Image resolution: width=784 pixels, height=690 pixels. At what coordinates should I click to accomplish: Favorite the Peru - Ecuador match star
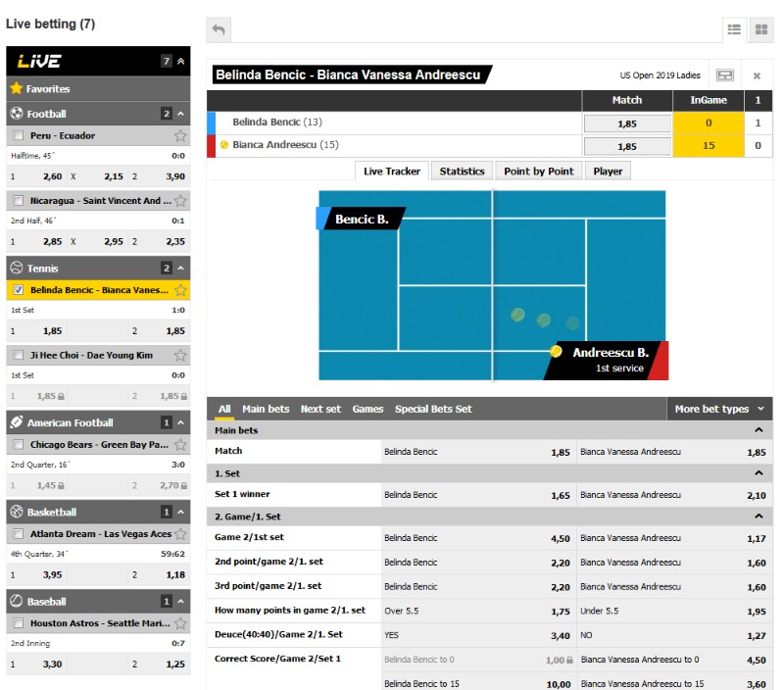point(180,135)
